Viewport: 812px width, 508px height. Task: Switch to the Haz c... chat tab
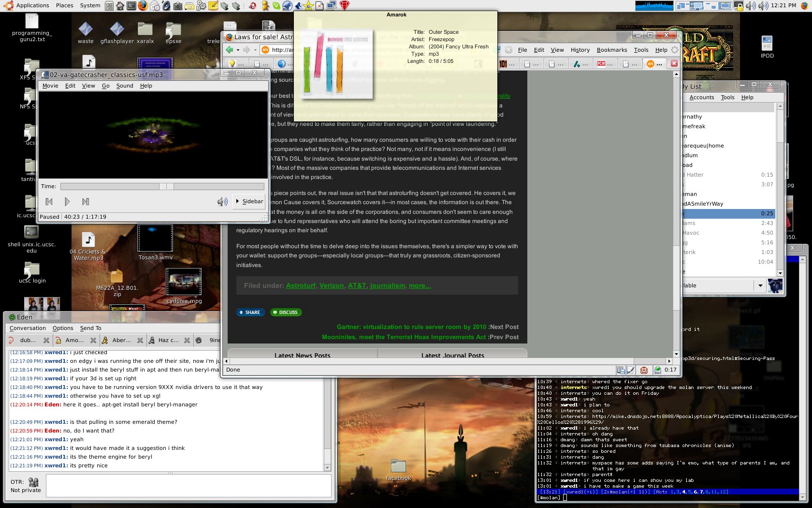tap(168, 340)
